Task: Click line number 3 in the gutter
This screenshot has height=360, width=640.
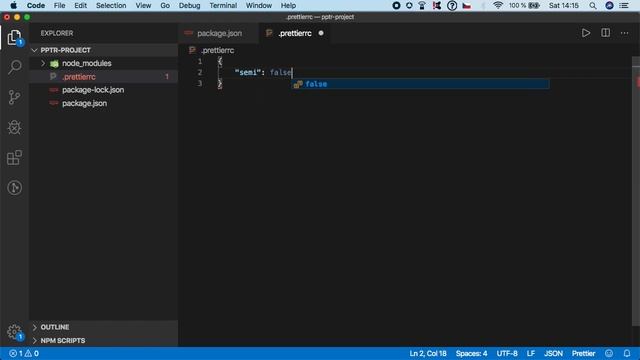Action: tap(200, 83)
